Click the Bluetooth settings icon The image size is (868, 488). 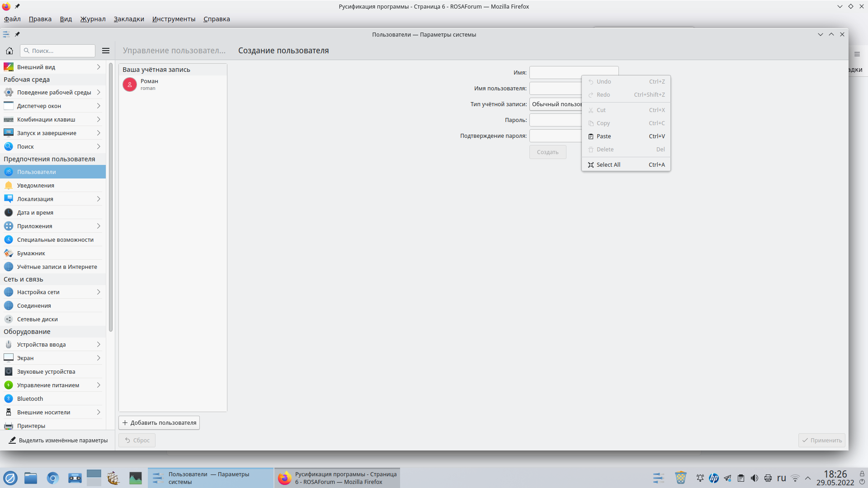(x=9, y=399)
